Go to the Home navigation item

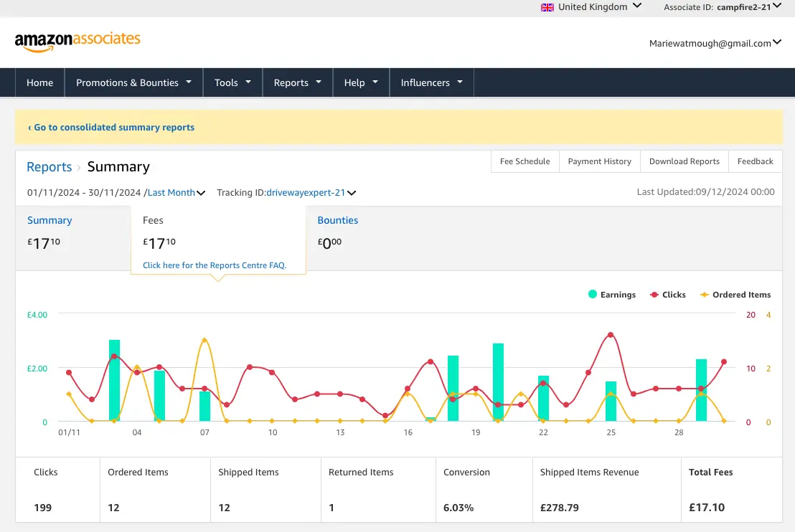click(39, 82)
